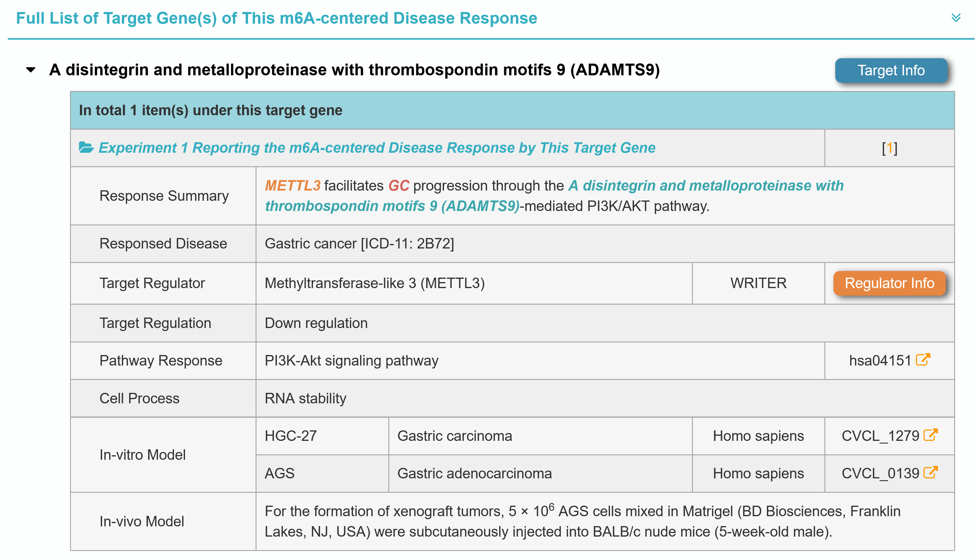Open external link icon next to hsa04151

tap(923, 360)
